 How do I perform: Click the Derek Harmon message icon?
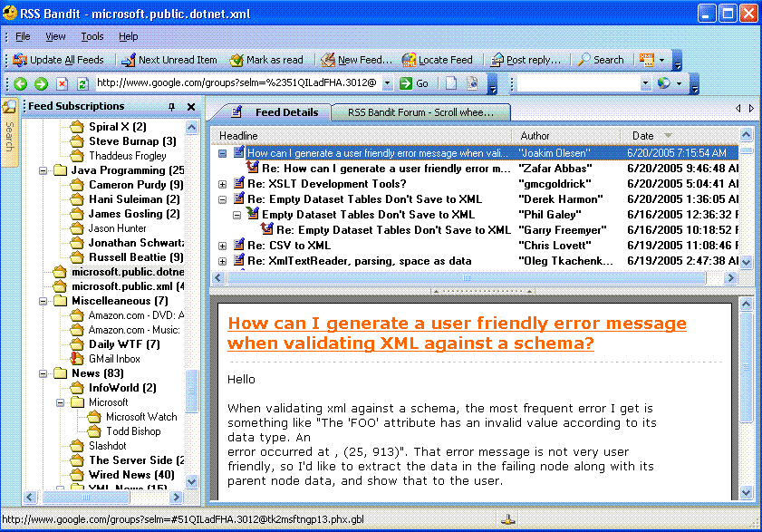click(238, 198)
